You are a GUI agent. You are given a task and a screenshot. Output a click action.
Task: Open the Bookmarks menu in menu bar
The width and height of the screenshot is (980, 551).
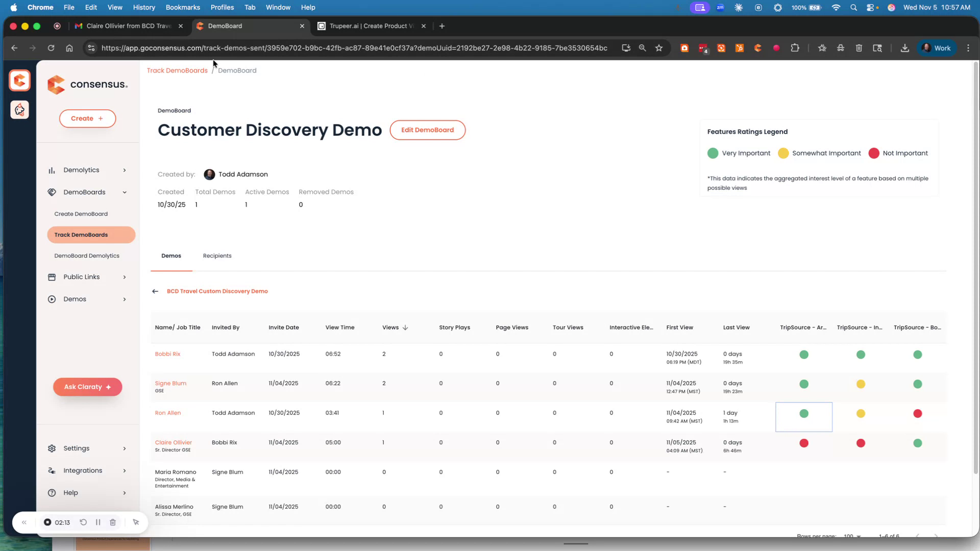[x=182, y=7]
